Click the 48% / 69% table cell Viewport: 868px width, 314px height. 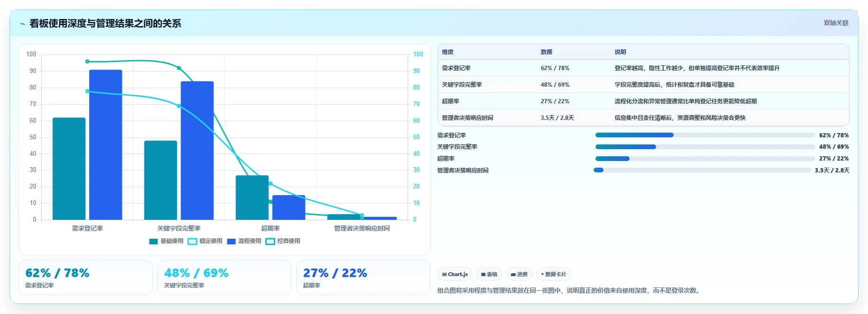(555, 85)
